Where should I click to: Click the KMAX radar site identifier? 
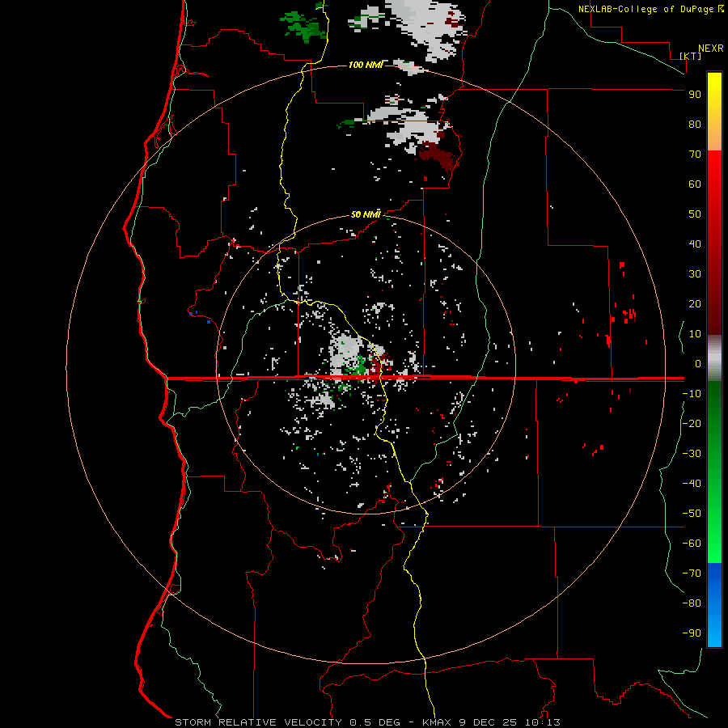coord(438,722)
